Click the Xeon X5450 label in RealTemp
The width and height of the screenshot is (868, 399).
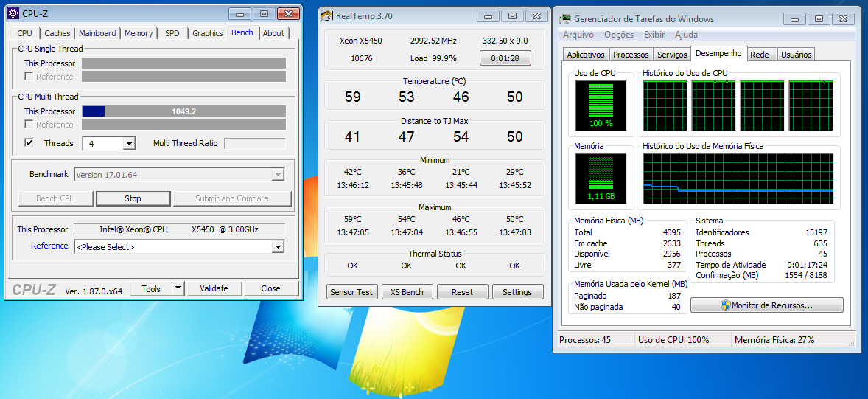pyautogui.click(x=360, y=41)
